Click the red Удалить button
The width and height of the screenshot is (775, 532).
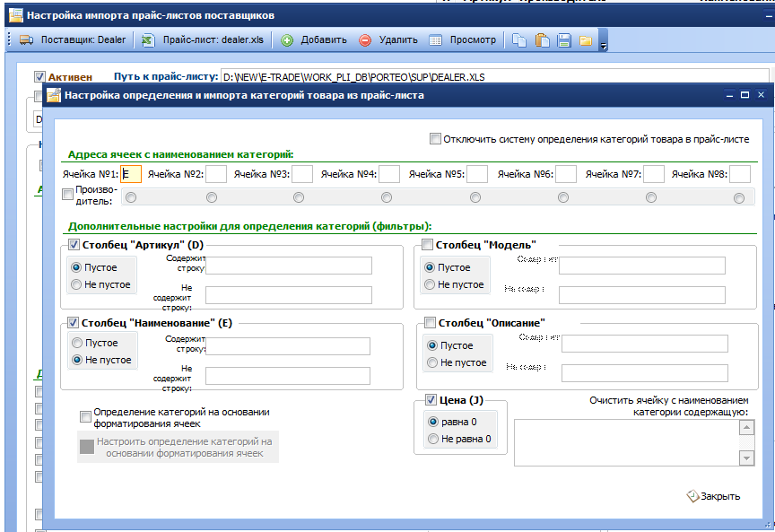tap(388, 40)
